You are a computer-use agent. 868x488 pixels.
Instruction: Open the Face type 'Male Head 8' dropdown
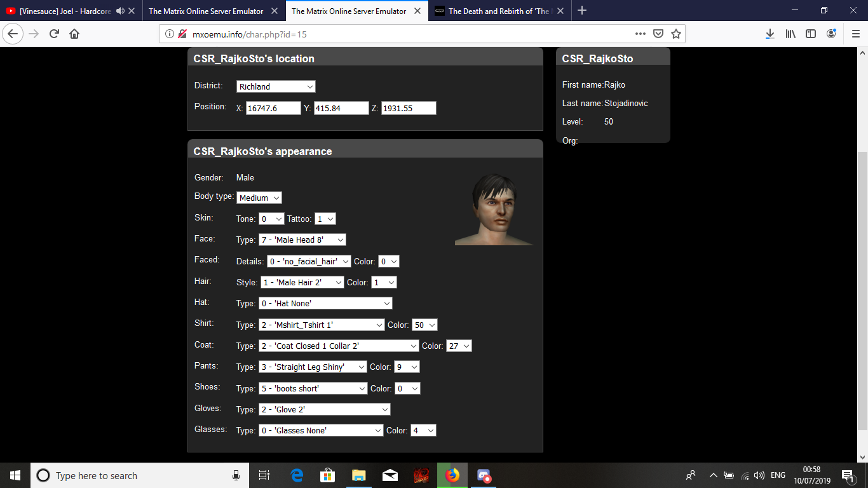pos(302,240)
